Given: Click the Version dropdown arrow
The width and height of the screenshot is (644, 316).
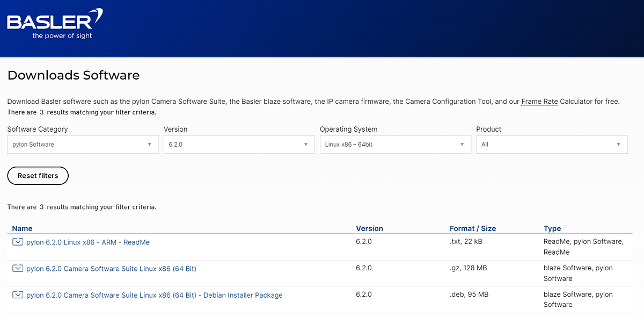Looking at the screenshot, I should coord(305,145).
